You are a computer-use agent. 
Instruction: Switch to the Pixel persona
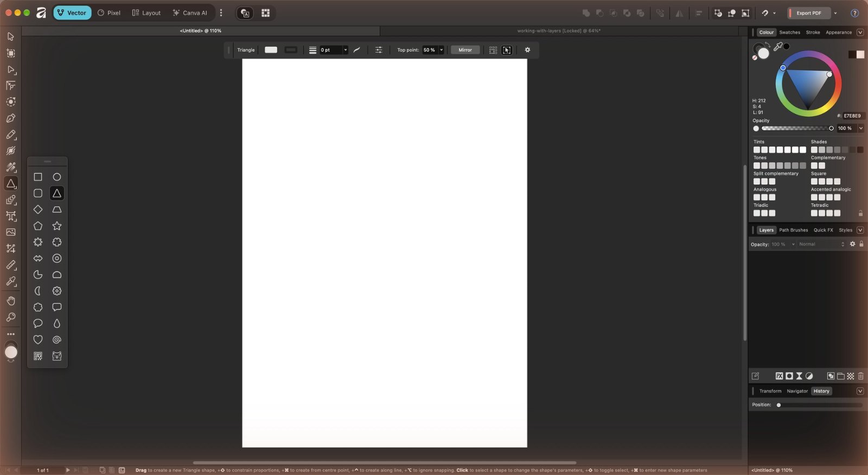coord(109,13)
